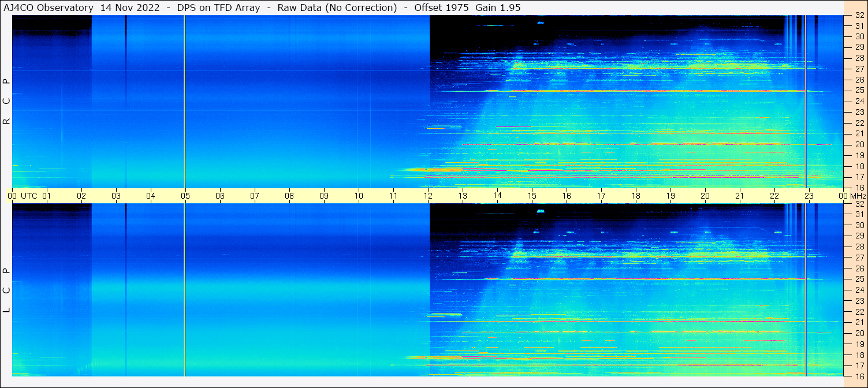Click the 19 hour tick on time axis

click(670, 196)
